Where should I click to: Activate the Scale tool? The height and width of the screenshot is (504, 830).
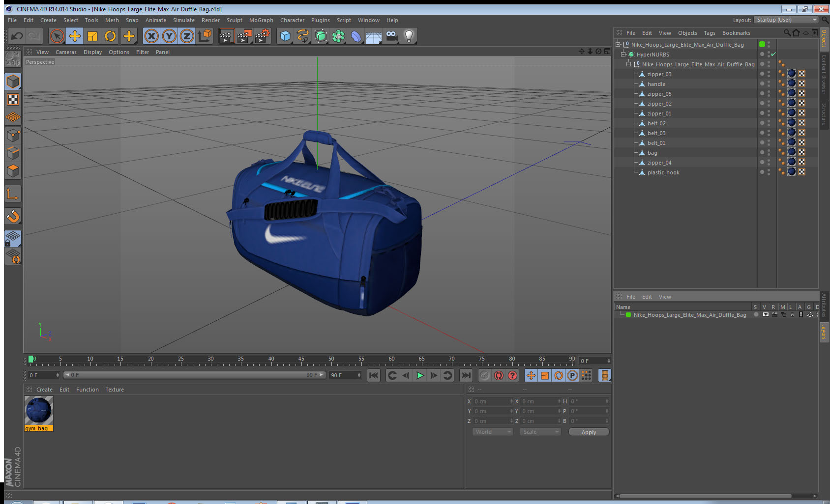pyautogui.click(x=92, y=36)
